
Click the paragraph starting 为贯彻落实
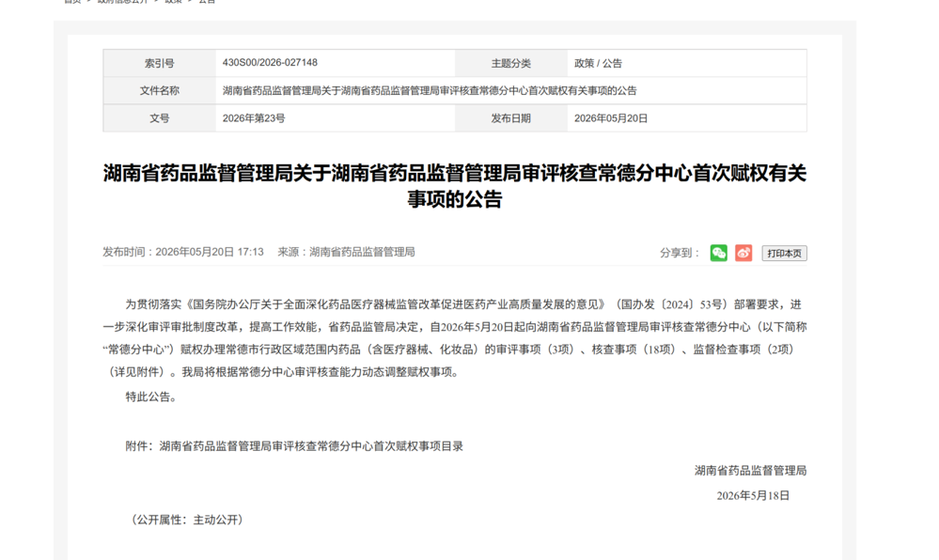click(x=455, y=338)
